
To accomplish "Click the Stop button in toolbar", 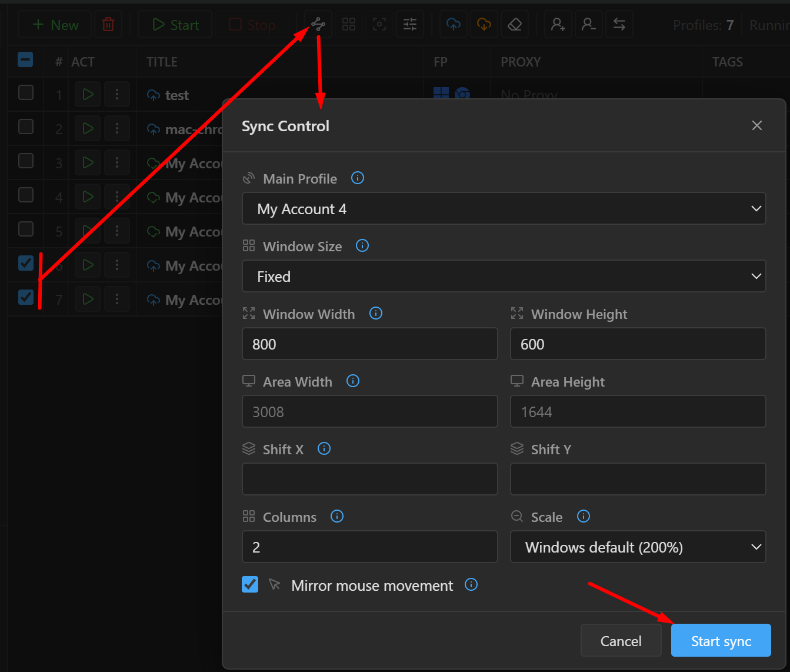I will click(252, 25).
